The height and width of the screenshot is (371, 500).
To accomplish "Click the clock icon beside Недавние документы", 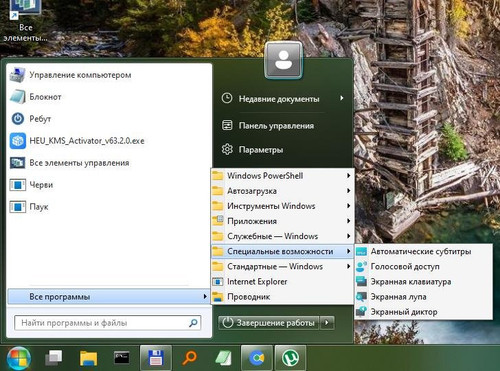I will pyautogui.click(x=227, y=98).
